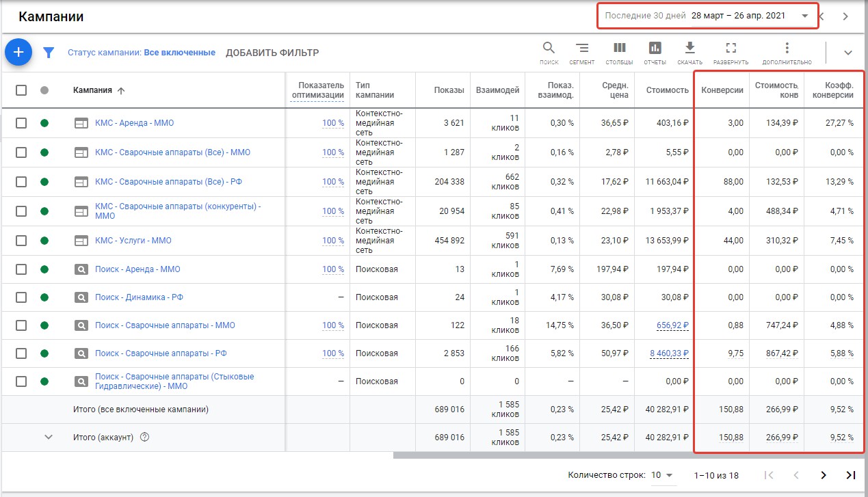The width and height of the screenshot is (868, 497).
Task: Sort by the Конверсии column header
Action: [x=722, y=90]
